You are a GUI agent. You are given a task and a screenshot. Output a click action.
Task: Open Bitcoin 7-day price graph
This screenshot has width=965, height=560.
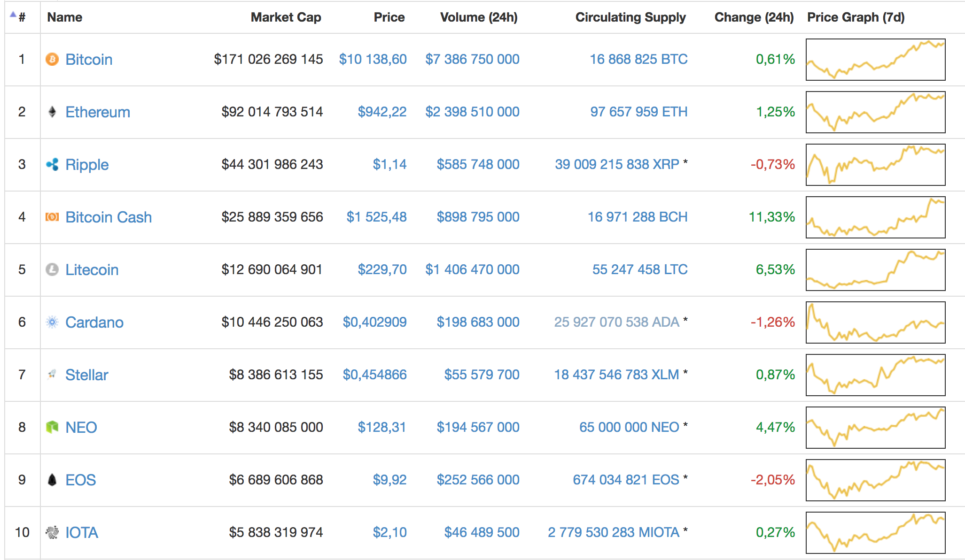pos(875,60)
